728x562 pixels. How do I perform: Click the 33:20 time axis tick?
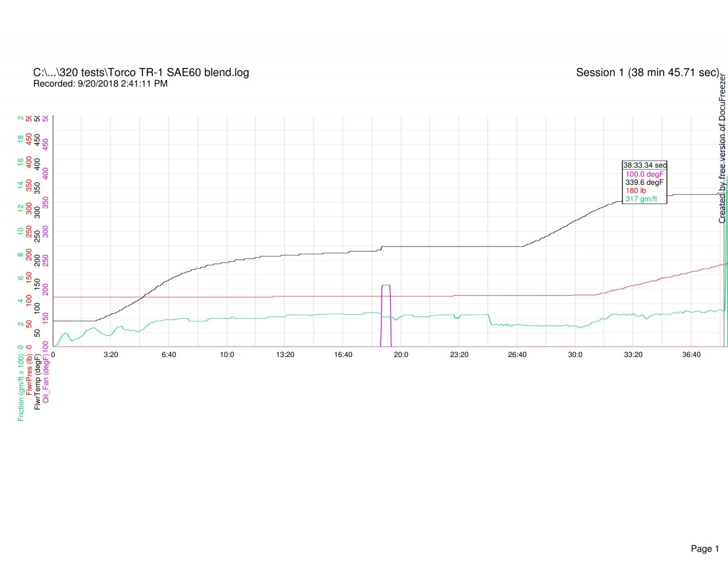click(x=633, y=355)
